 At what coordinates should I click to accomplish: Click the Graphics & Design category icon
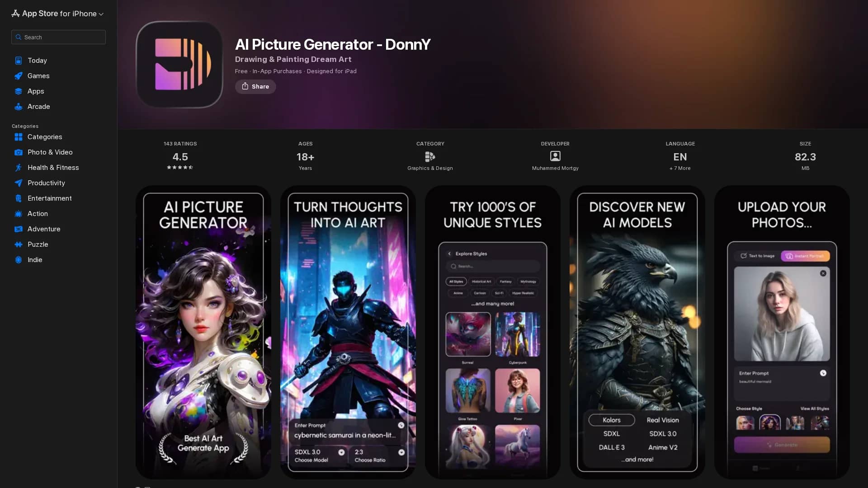coord(430,156)
